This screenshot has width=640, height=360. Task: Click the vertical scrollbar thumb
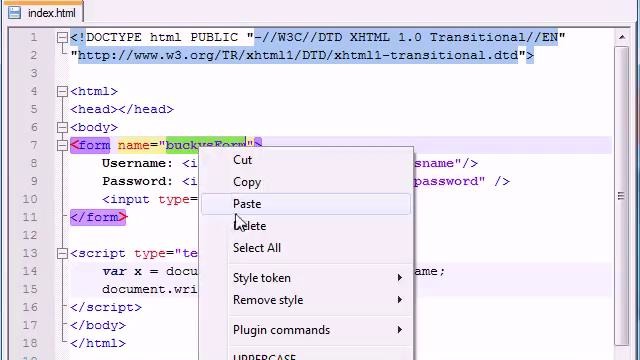[x=622, y=196]
